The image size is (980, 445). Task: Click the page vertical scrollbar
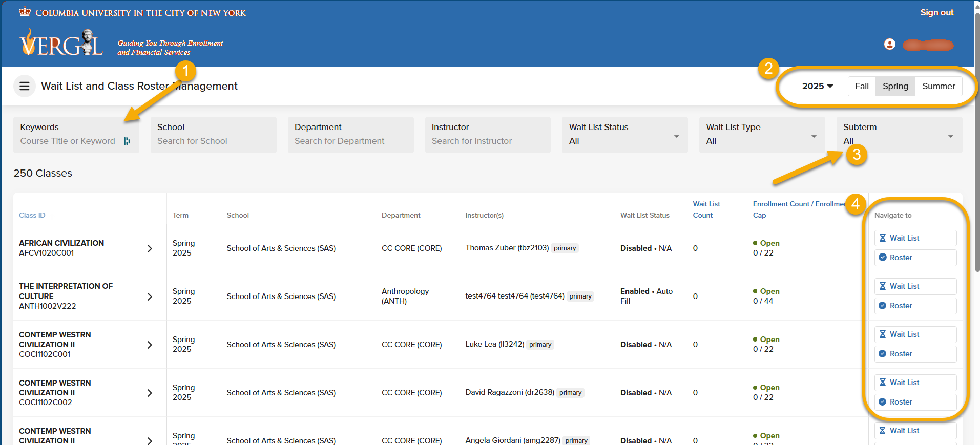(x=977, y=143)
